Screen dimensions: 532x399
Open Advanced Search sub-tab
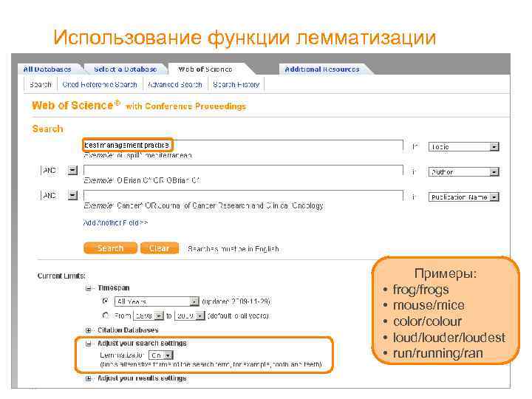point(175,84)
